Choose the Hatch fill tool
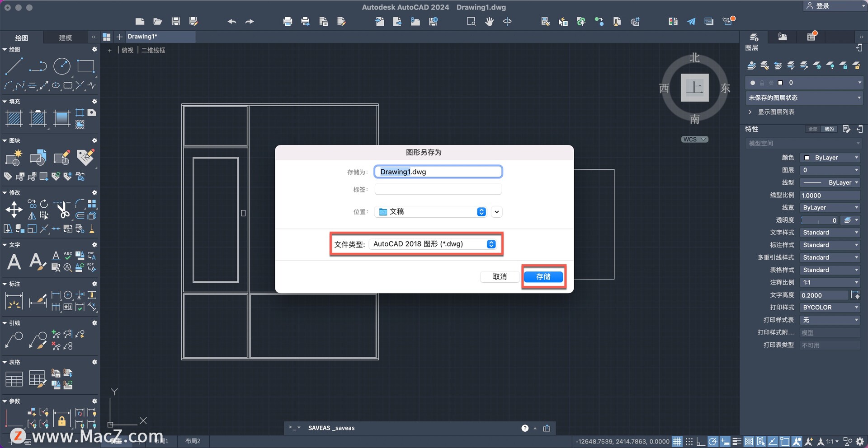Screen dimensions: 868x448 point(14,119)
